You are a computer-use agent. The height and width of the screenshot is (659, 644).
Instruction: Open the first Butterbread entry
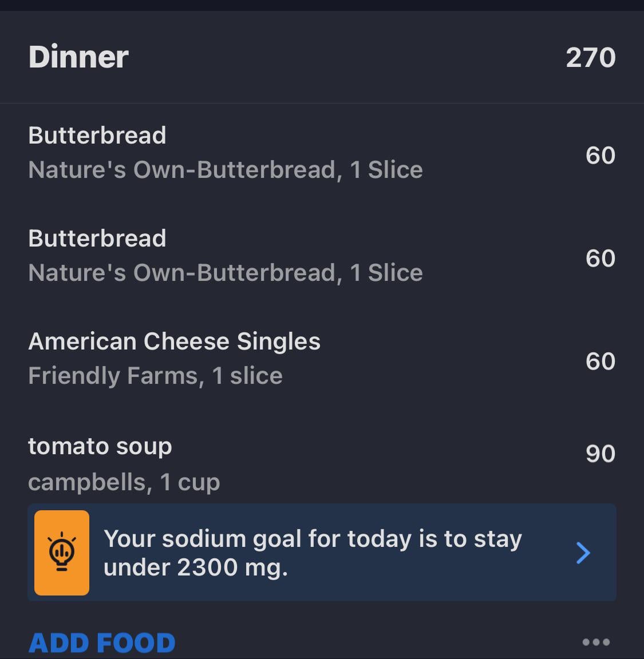(x=322, y=153)
